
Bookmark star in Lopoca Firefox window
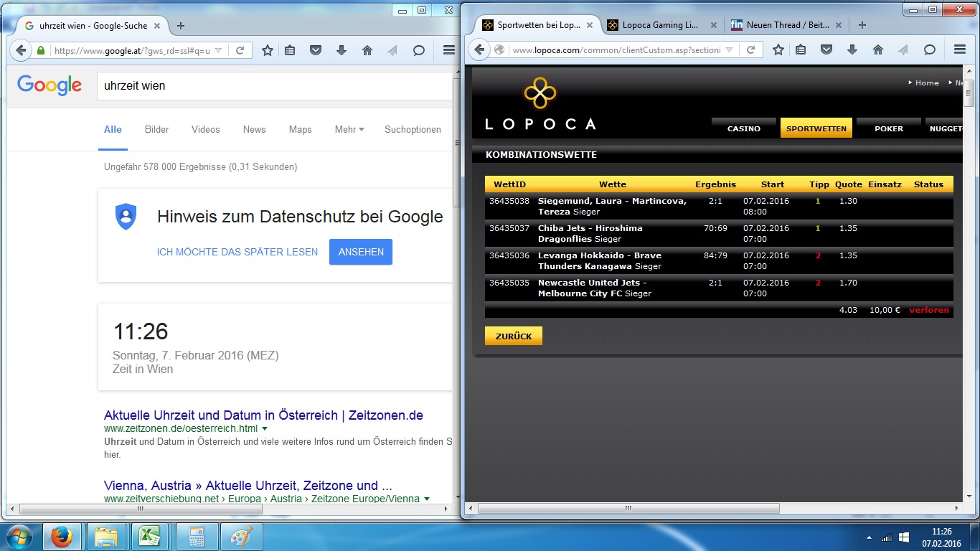pos(778,50)
